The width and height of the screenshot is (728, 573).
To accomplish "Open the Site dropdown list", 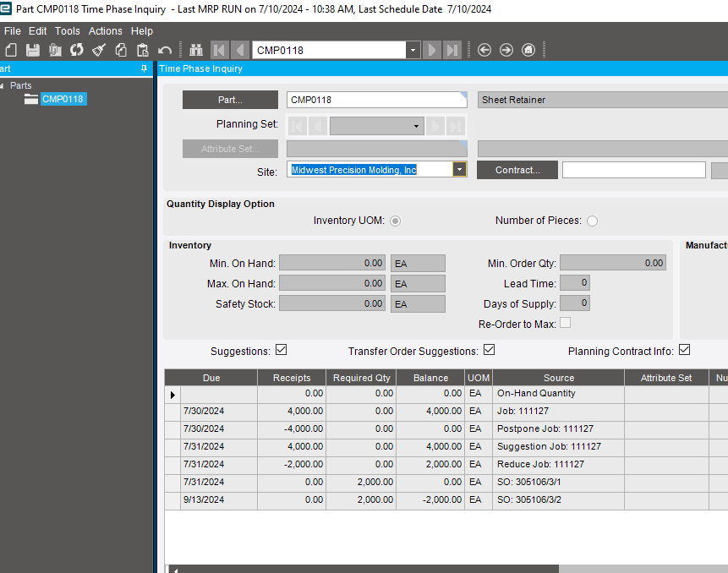I will click(x=459, y=169).
